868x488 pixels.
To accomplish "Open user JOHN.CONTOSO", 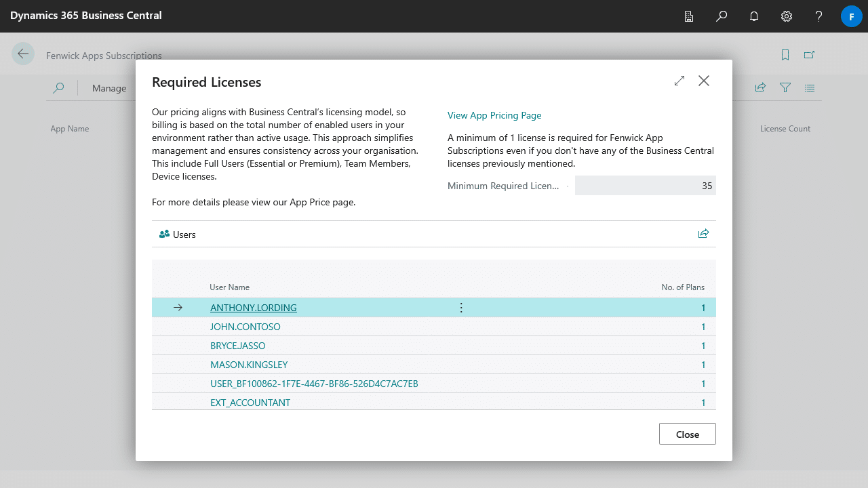I will click(x=245, y=327).
